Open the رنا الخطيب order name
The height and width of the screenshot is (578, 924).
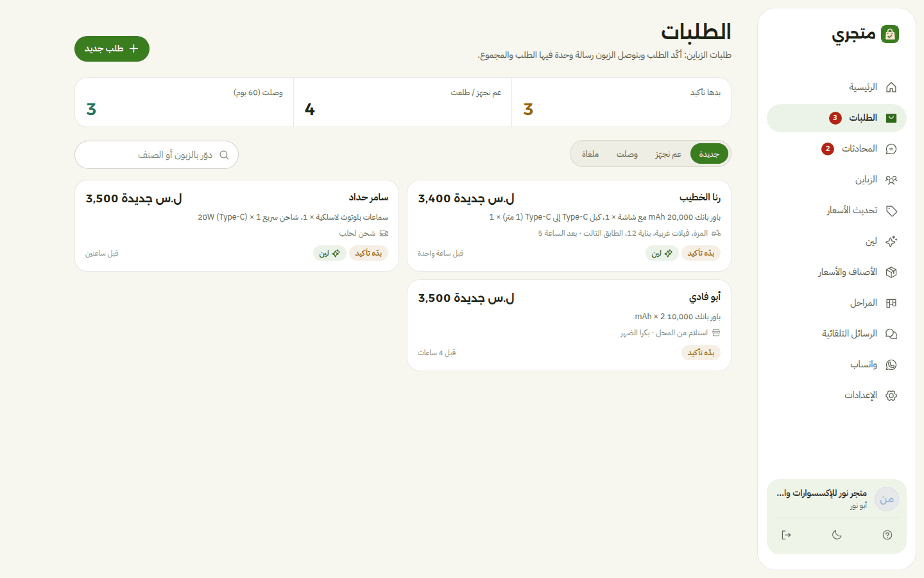pyautogui.click(x=700, y=198)
